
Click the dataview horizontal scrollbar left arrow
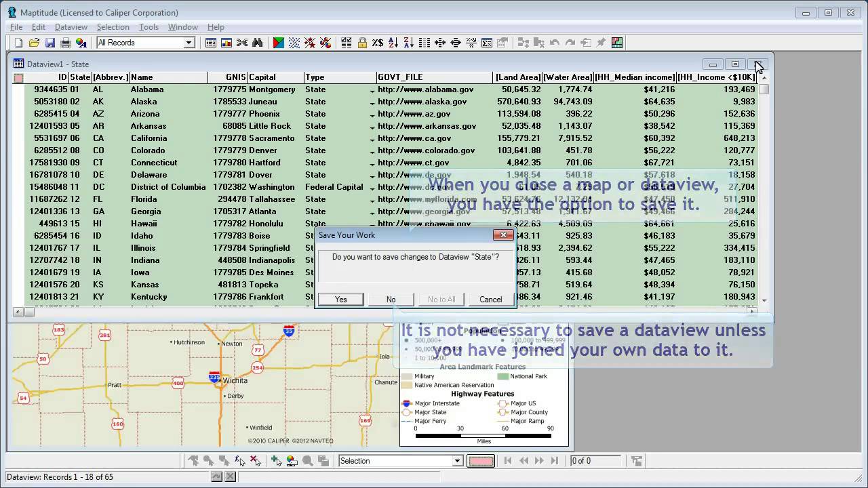coord(18,312)
